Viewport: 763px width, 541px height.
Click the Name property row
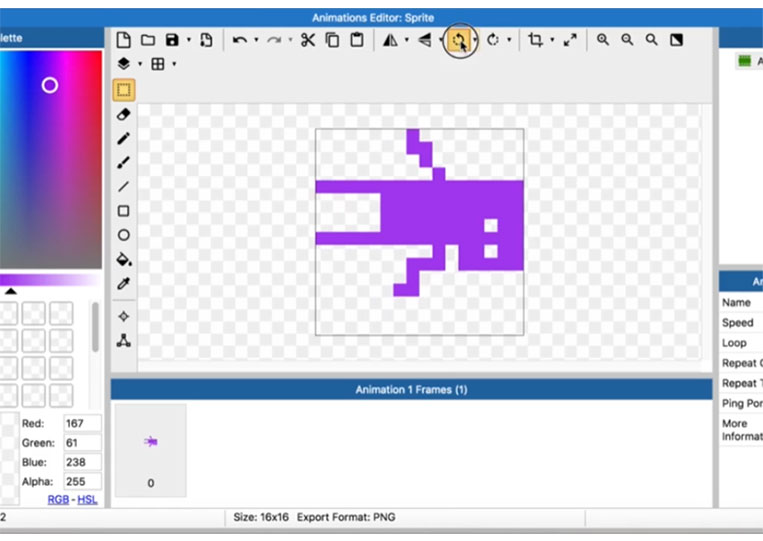click(x=741, y=303)
